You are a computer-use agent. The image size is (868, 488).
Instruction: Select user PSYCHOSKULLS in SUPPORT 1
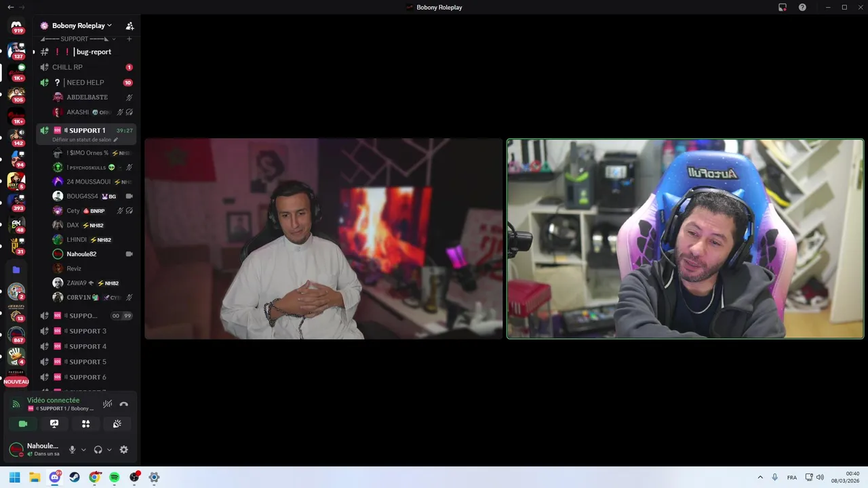(94, 167)
